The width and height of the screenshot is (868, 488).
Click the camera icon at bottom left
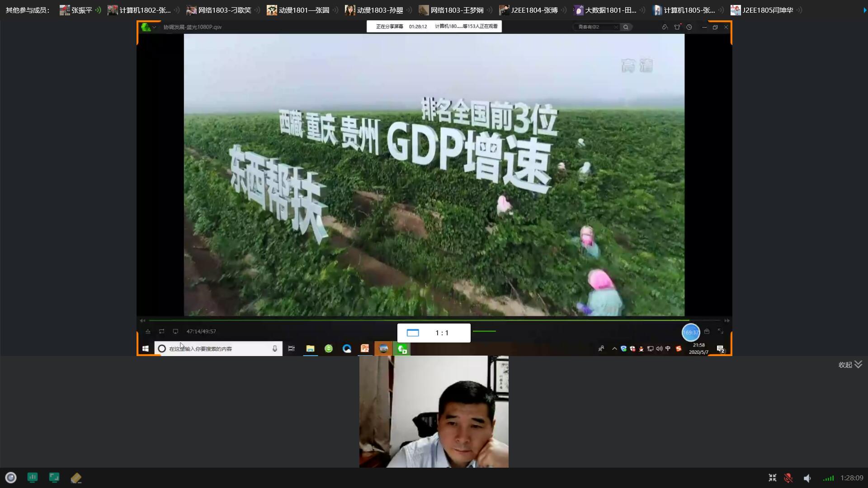tap(11, 478)
